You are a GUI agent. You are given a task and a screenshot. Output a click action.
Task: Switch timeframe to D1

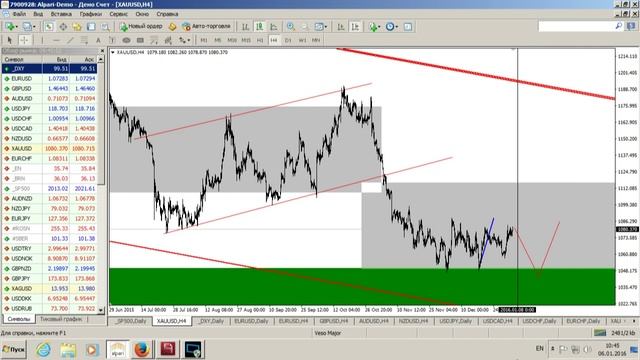click(288, 40)
